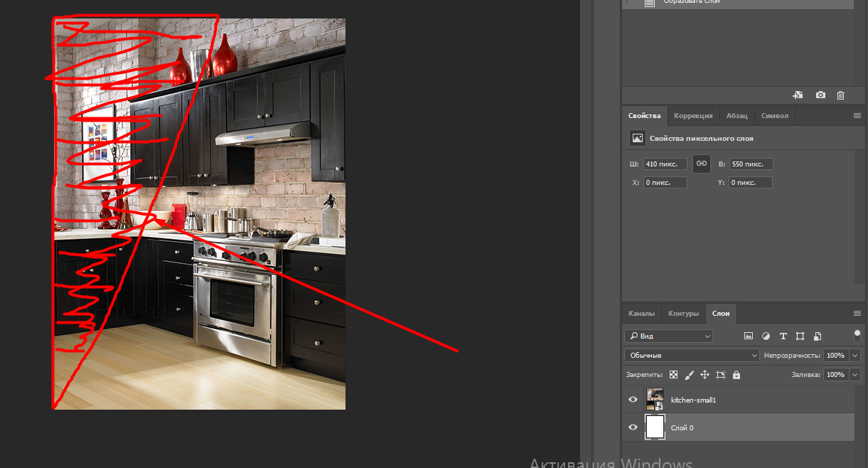Prevent auto-nesting in artboards lock icon
868x468 pixels.
720,374
